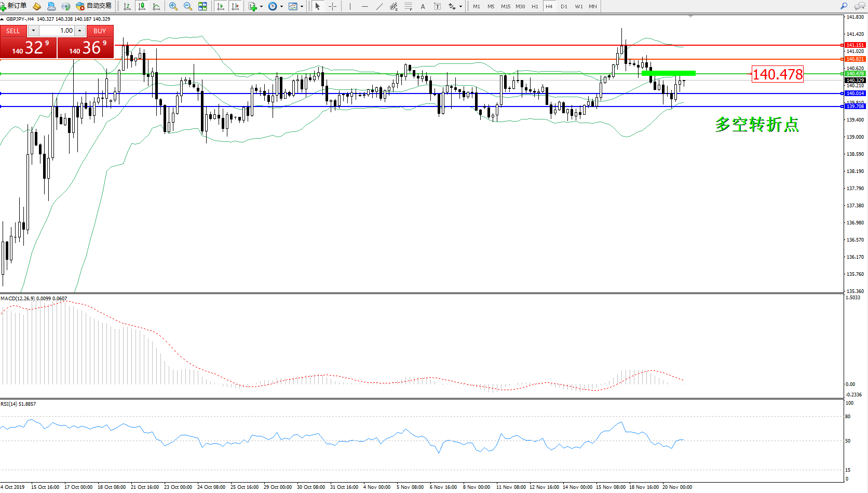The height and width of the screenshot is (493, 868).
Task: Switch to the M15 timeframe
Action: tap(505, 6)
